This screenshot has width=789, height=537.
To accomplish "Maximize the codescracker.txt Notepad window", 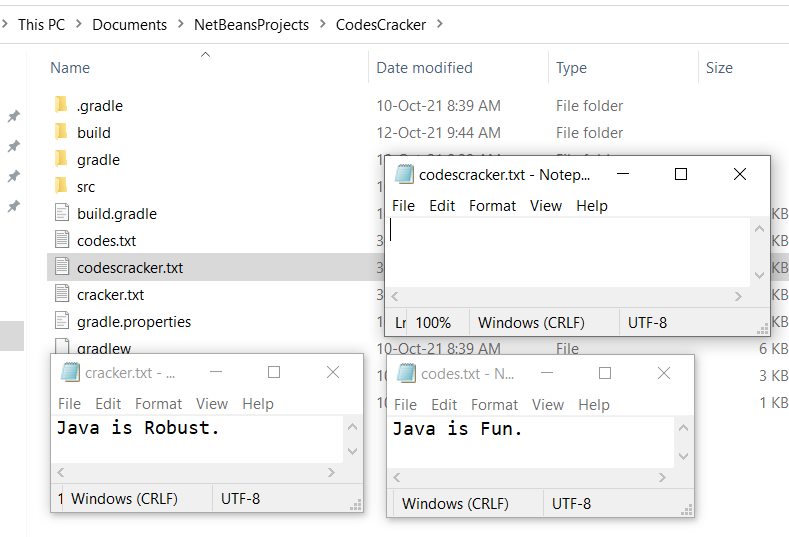I will [681, 174].
